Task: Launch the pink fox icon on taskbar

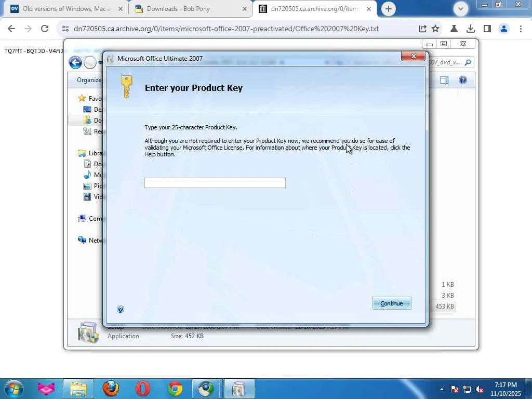Action: point(46,389)
